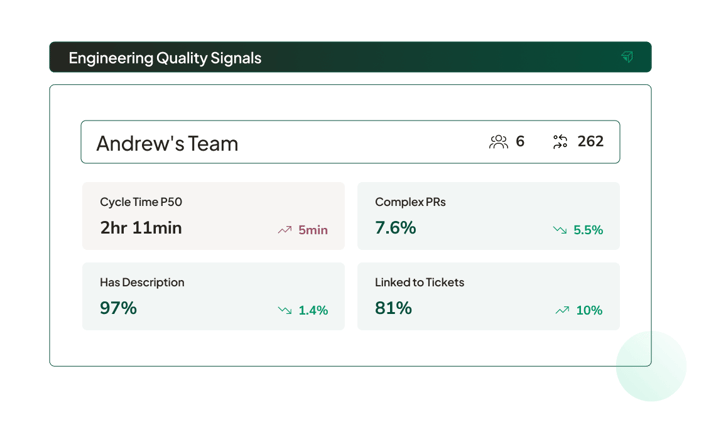
Task: Click the Cycle Time upward trend arrow
Action: (x=285, y=230)
